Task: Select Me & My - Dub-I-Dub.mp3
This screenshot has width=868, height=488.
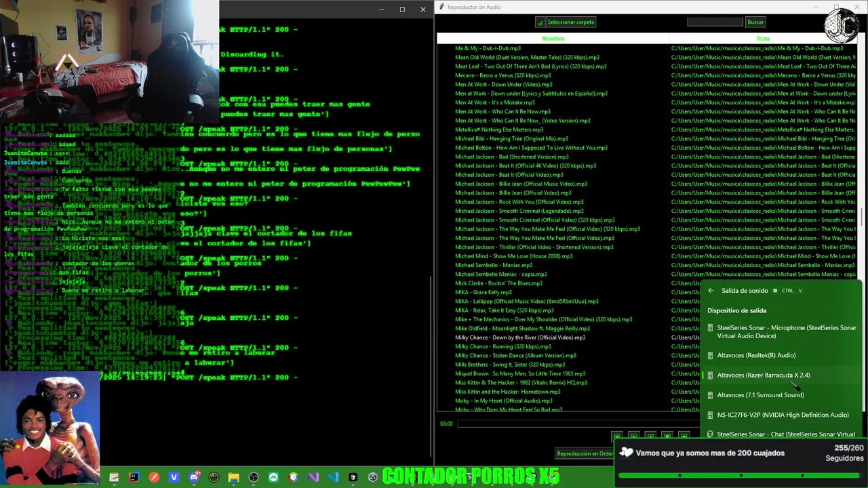Action: (x=488, y=48)
